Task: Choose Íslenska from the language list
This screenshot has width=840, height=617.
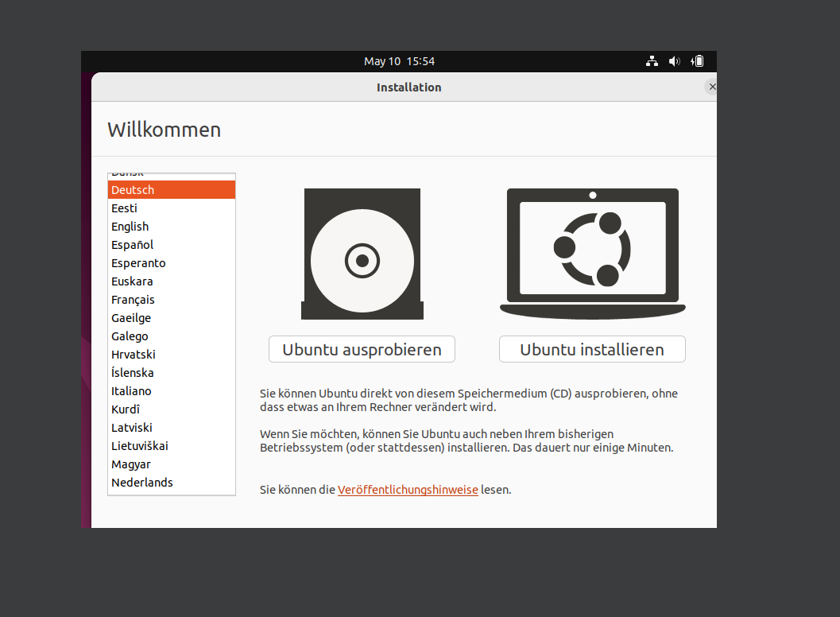Action: click(x=172, y=372)
